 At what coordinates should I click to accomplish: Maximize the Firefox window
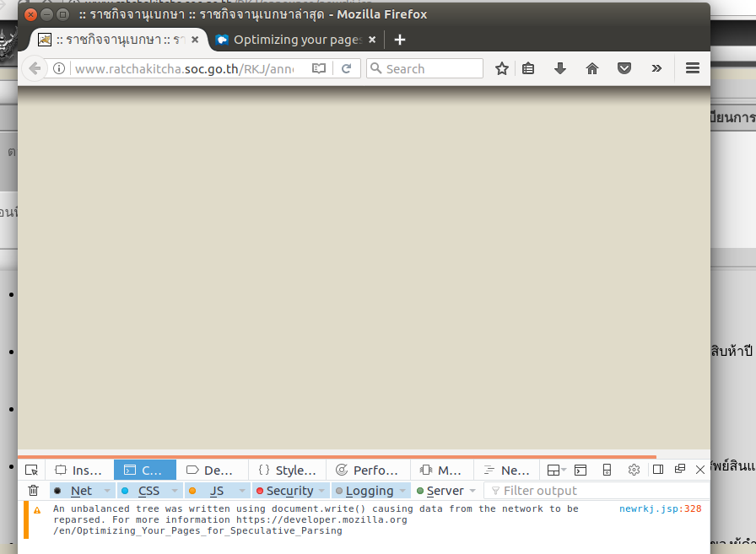tap(62, 14)
